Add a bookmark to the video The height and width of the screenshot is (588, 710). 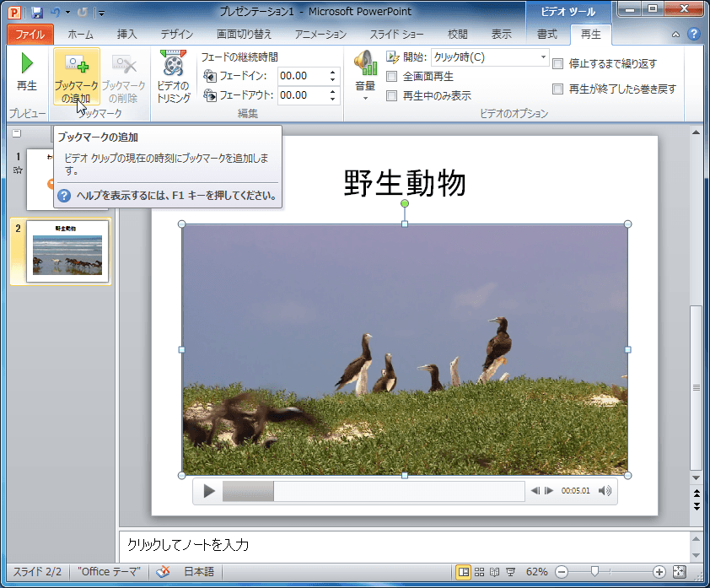(77, 76)
